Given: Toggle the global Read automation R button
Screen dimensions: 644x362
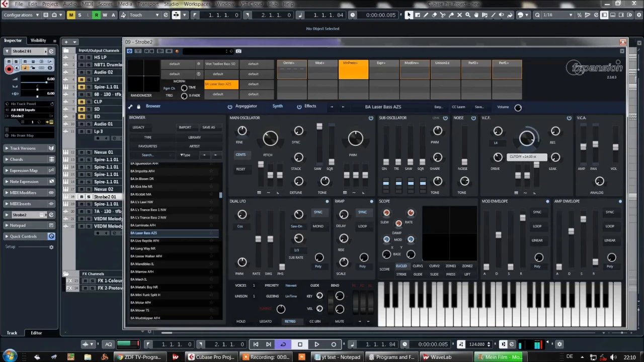Looking at the screenshot, I should 96,15.
